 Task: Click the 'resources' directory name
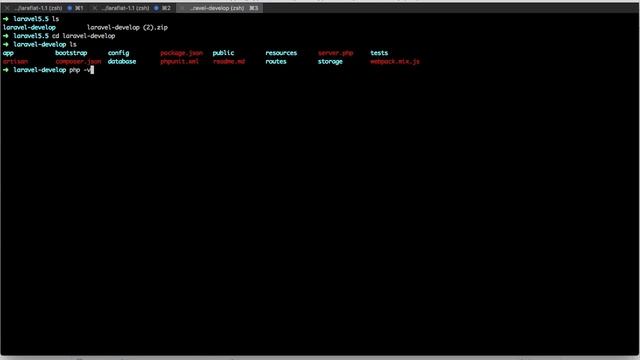(x=281, y=53)
